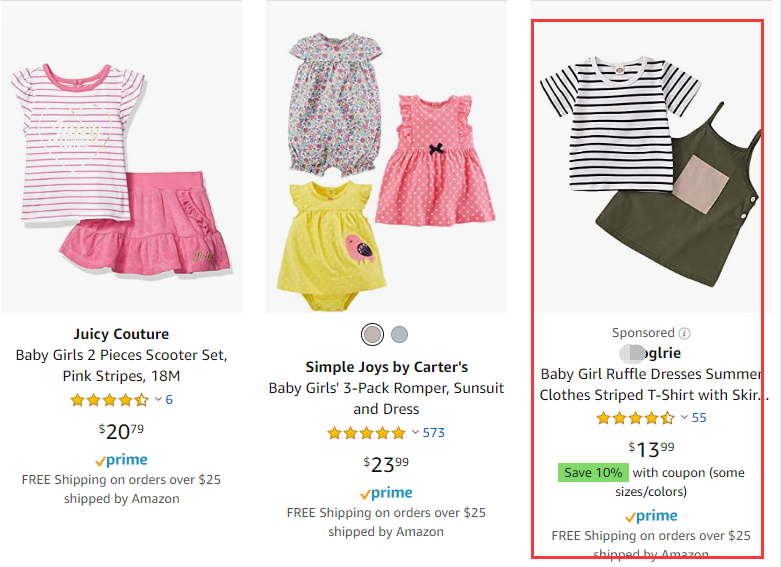Select the taupe color swatch
The height and width of the screenshot is (567, 781).
tap(373, 334)
